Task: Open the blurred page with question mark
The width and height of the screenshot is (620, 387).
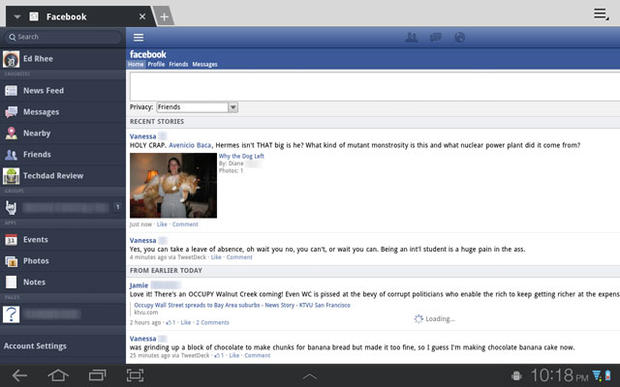Action: coord(63,314)
